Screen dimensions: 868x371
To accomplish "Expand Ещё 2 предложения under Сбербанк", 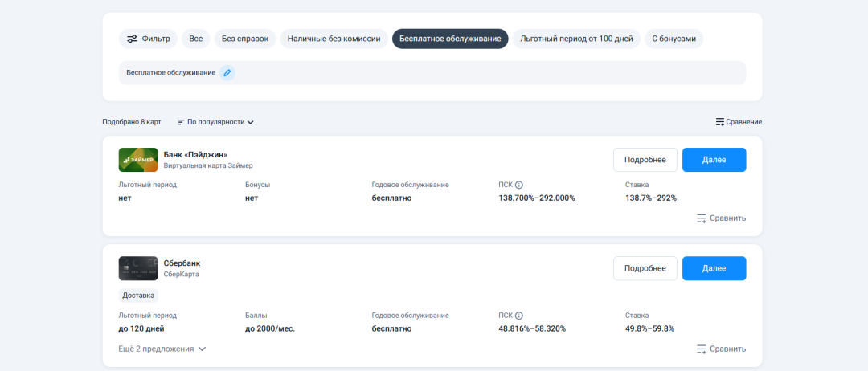I will click(x=162, y=349).
